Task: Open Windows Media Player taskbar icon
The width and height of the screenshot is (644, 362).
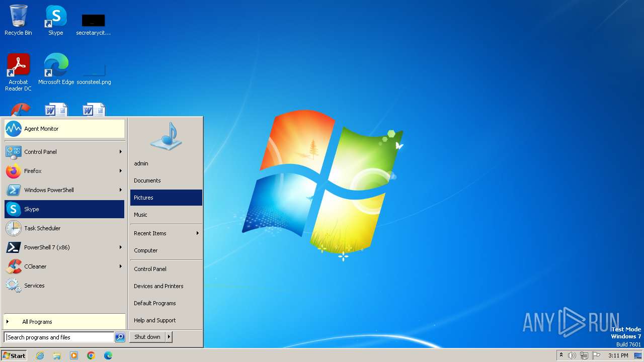Action: pos(74,355)
